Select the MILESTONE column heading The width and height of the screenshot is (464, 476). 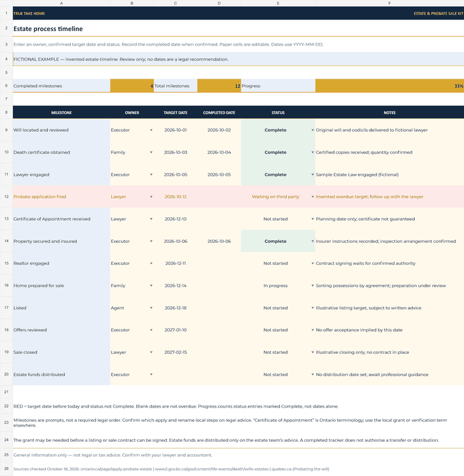[x=61, y=112]
